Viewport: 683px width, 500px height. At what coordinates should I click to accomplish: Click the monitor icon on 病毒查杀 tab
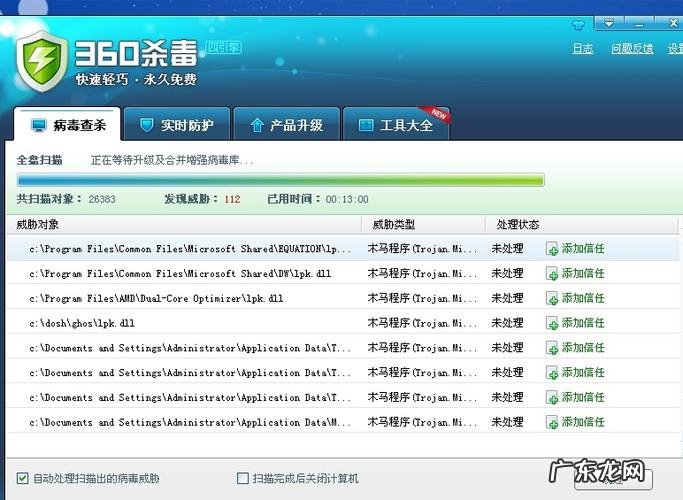pos(39,125)
